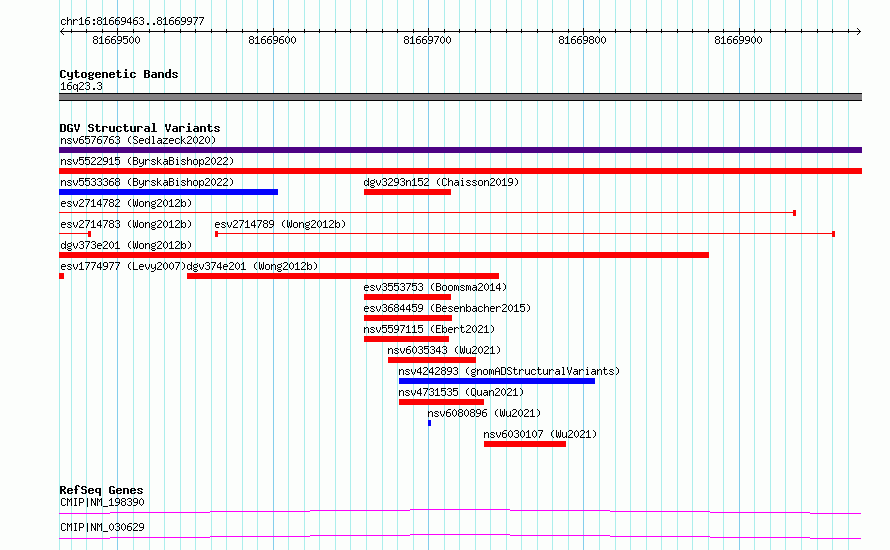The height and width of the screenshot is (550, 890).
Task: Click the red dgv373e201 variant bar
Action: 384,255
